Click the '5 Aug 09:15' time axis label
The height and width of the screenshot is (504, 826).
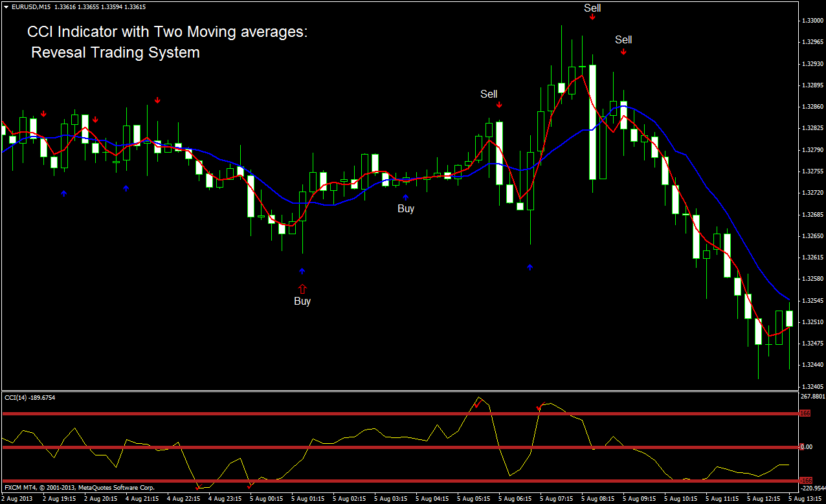click(640, 499)
